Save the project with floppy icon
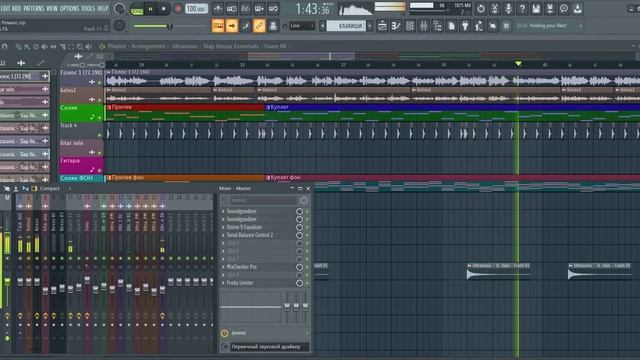 [536, 8]
